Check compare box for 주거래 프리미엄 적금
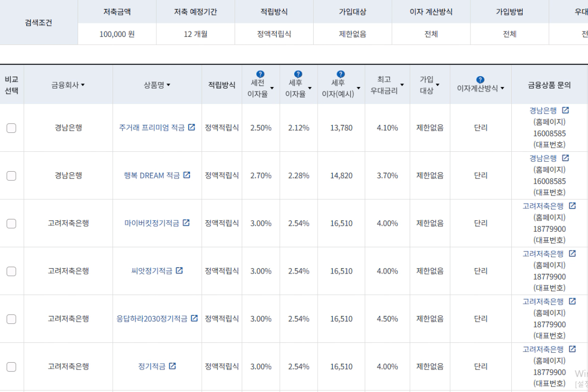This screenshot has width=588, height=392. point(11,128)
